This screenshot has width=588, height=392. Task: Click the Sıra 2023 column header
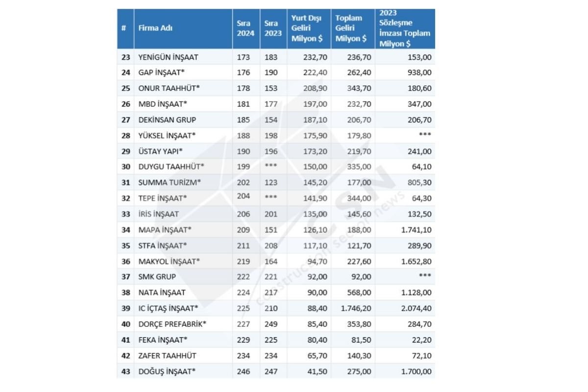(x=273, y=28)
